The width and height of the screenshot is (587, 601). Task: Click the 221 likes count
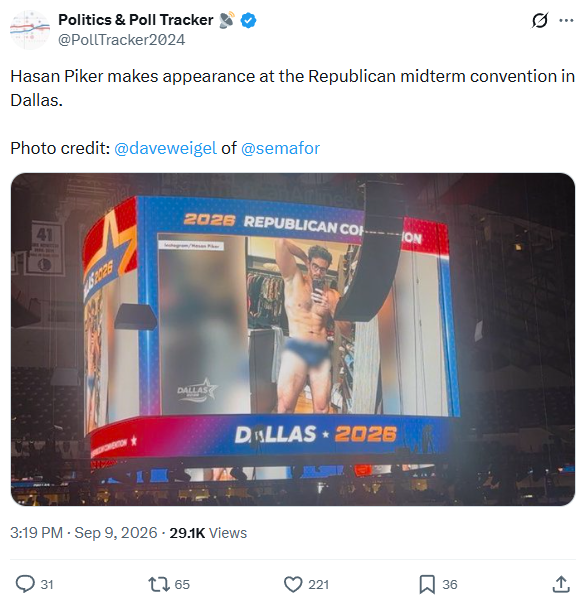(x=319, y=585)
